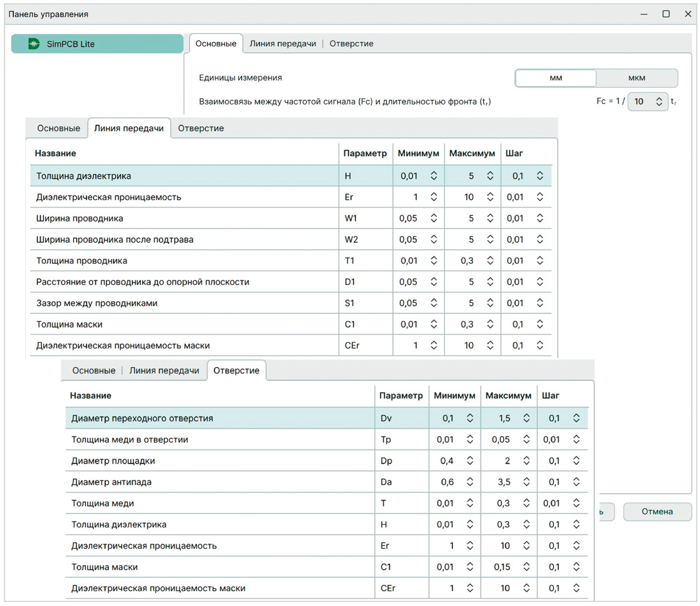Click the Fc divisor value field showing 10
The height and width of the screenshot is (606, 700).
click(x=640, y=102)
